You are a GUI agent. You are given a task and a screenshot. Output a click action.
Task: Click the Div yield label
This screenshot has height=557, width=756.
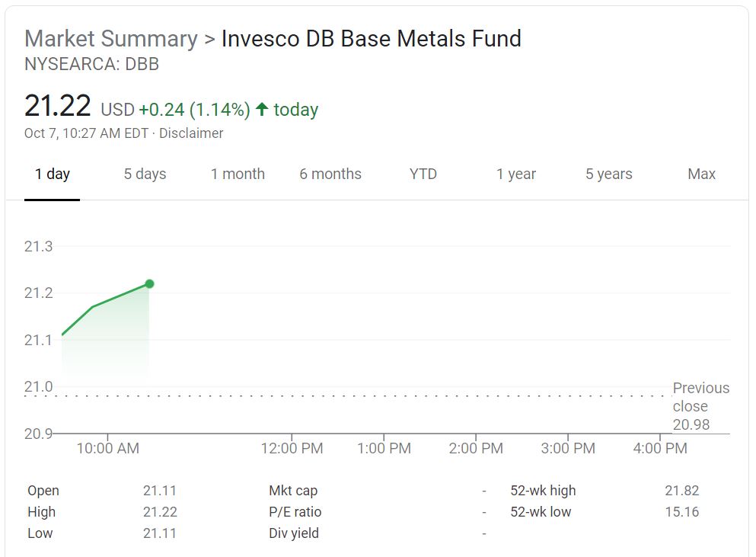294,533
